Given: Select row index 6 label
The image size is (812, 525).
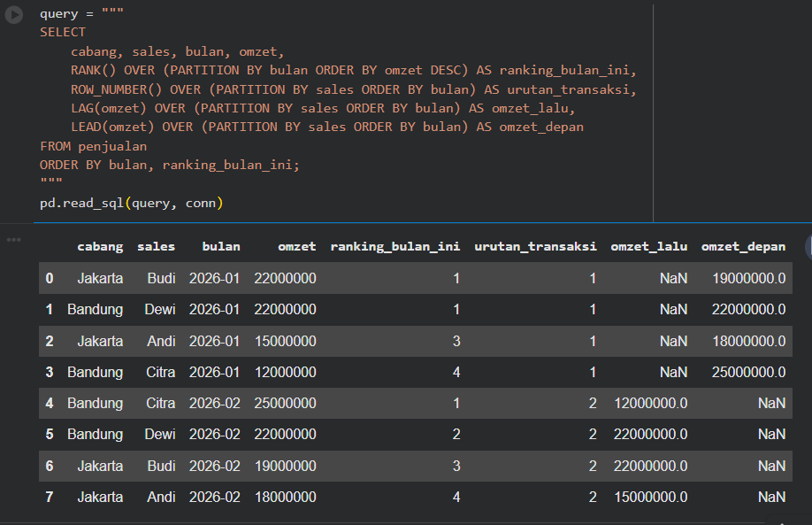Looking at the screenshot, I should point(50,466).
